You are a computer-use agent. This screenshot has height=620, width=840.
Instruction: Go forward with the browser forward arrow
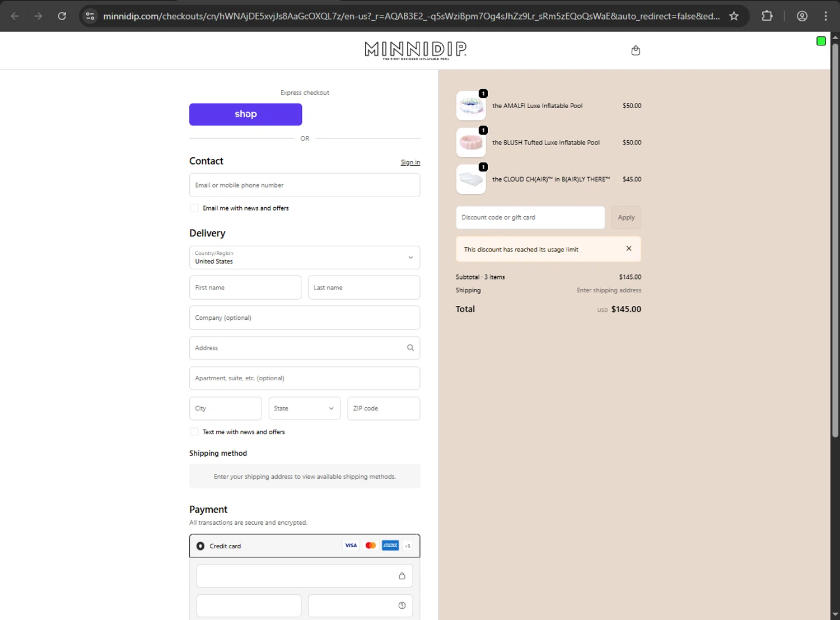38,16
